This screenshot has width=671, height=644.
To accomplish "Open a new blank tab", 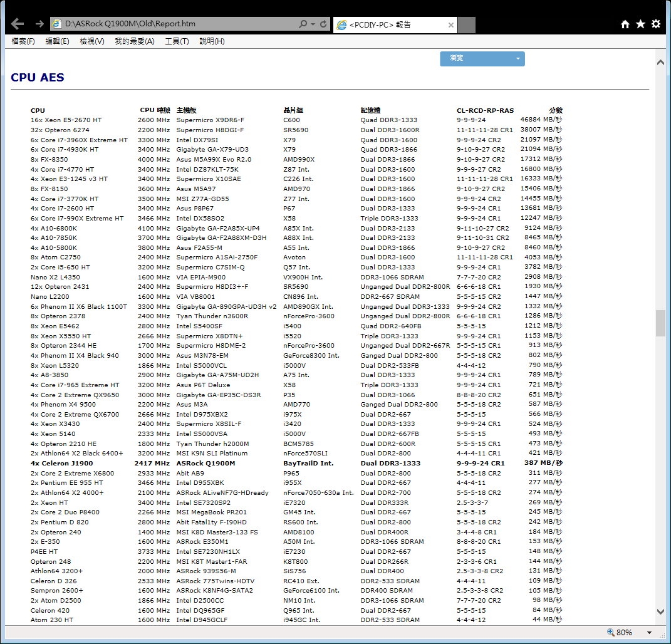I will pyautogui.click(x=467, y=25).
